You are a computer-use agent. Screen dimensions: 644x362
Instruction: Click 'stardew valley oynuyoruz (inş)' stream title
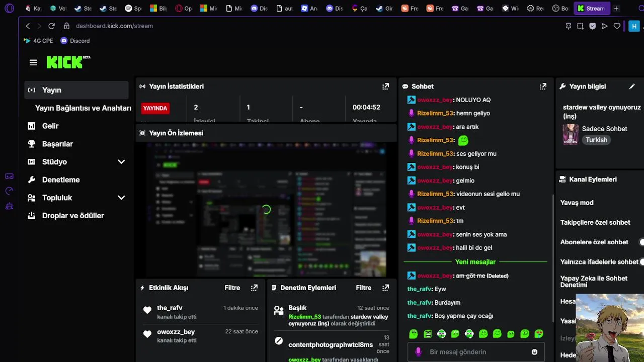602,112
